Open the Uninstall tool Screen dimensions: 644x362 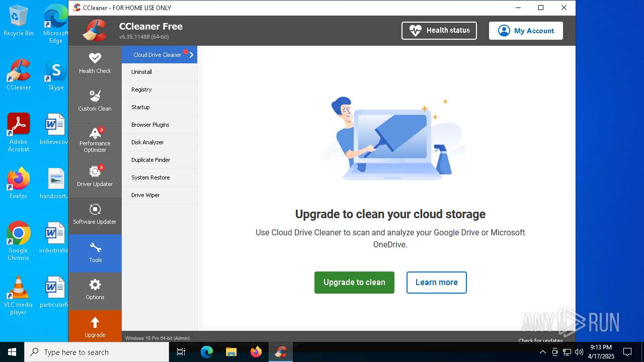click(x=159, y=72)
